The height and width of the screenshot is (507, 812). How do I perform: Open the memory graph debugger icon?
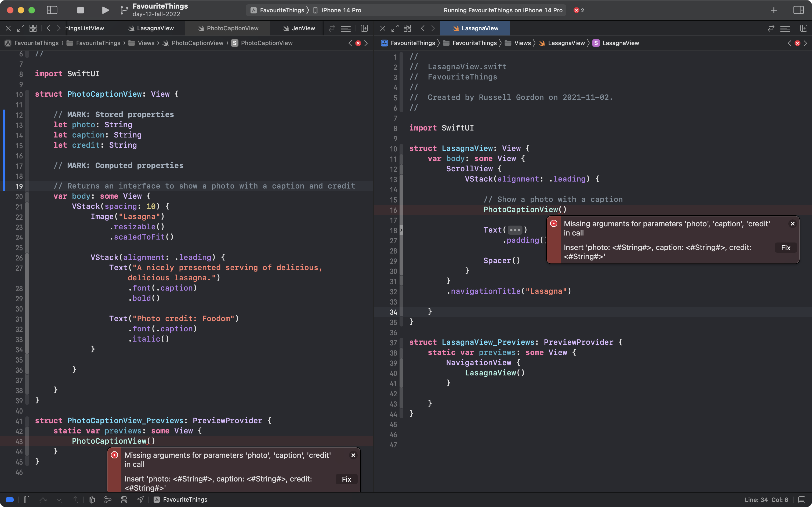(108, 500)
